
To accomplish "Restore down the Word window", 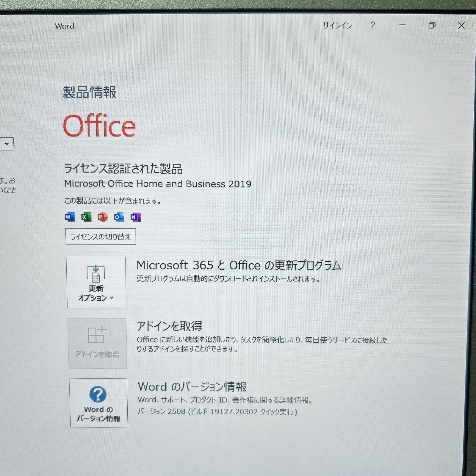I will [x=432, y=26].
